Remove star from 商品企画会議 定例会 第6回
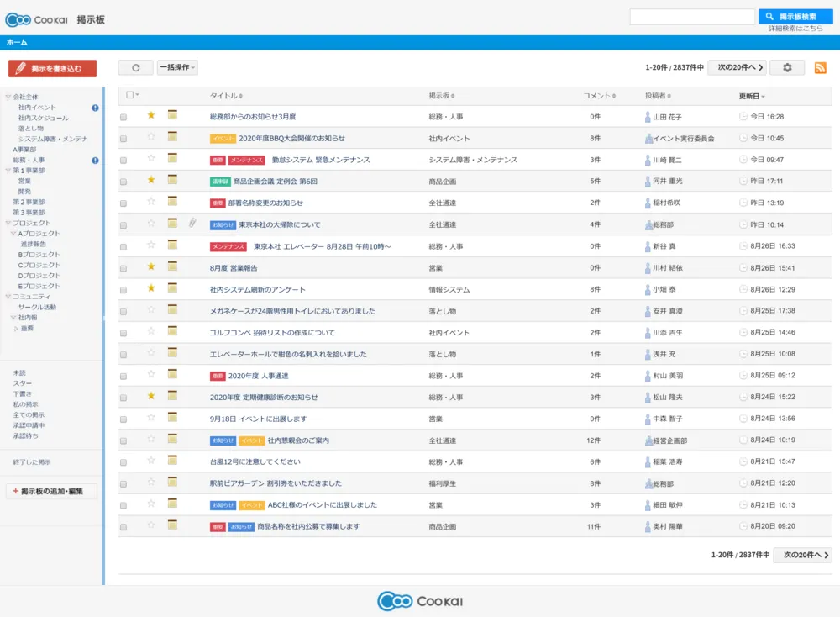This screenshot has width=840, height=617. click(151, 180)
